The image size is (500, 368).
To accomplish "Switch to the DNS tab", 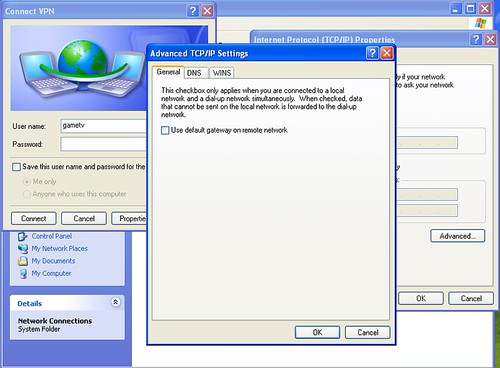I will pyautogui.click(x=194, y=73).
